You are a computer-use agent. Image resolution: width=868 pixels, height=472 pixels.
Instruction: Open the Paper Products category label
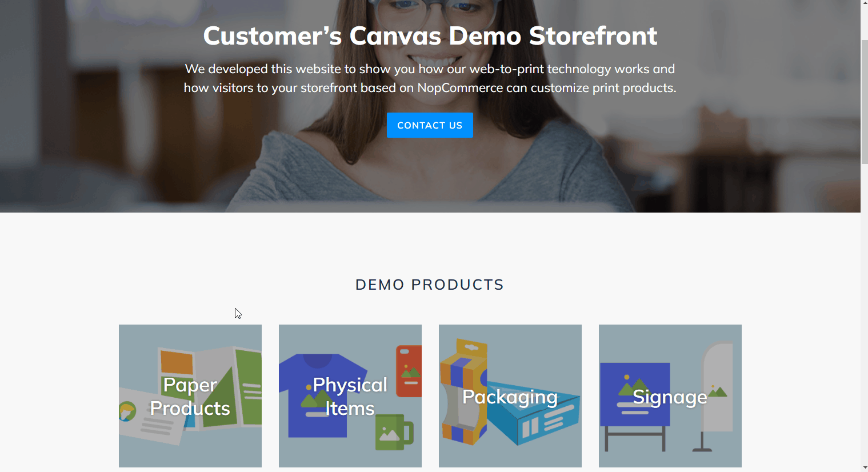coord(190,397)
